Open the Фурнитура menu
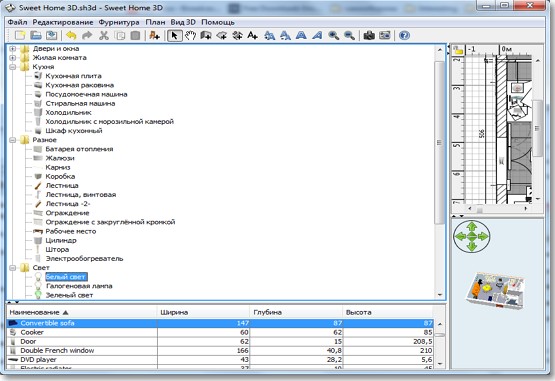The height and width of the screenshot is (381, 555). coord(119,22)
